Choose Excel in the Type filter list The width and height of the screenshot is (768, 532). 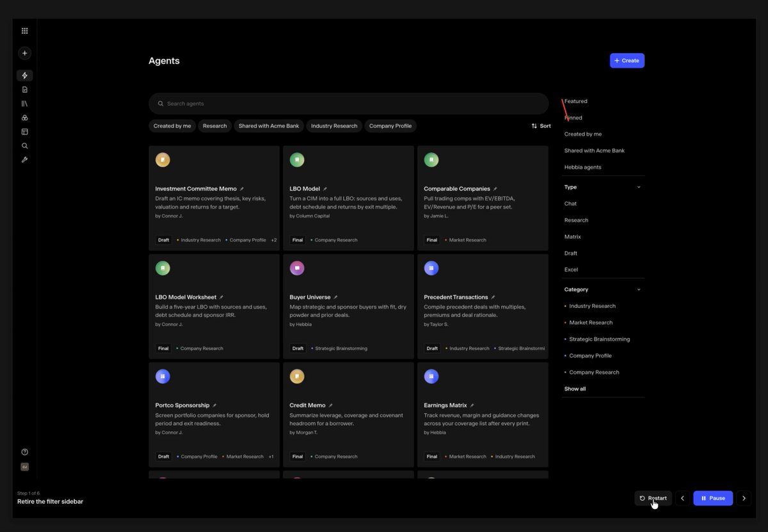click(x=571, y=270)
